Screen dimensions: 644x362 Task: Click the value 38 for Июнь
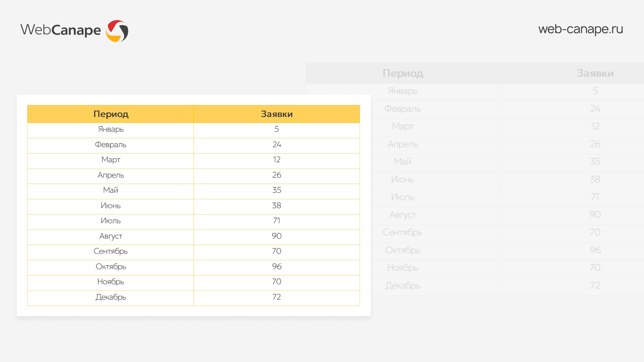point(277,206)
